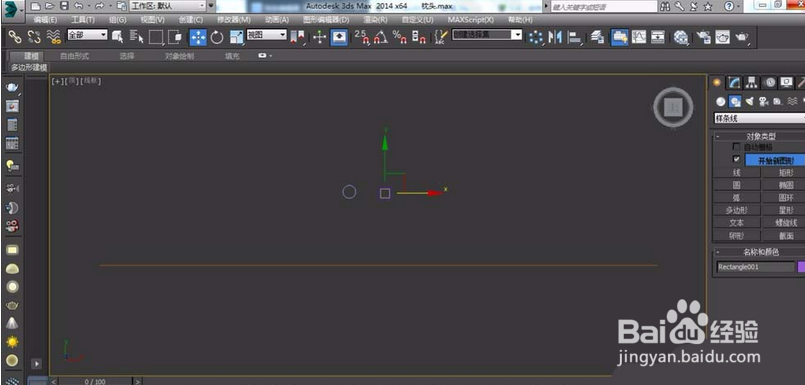Viewport: 805px width, 385px height.
Task: Open the workspace selector dropdown
Action: (167, 6)
